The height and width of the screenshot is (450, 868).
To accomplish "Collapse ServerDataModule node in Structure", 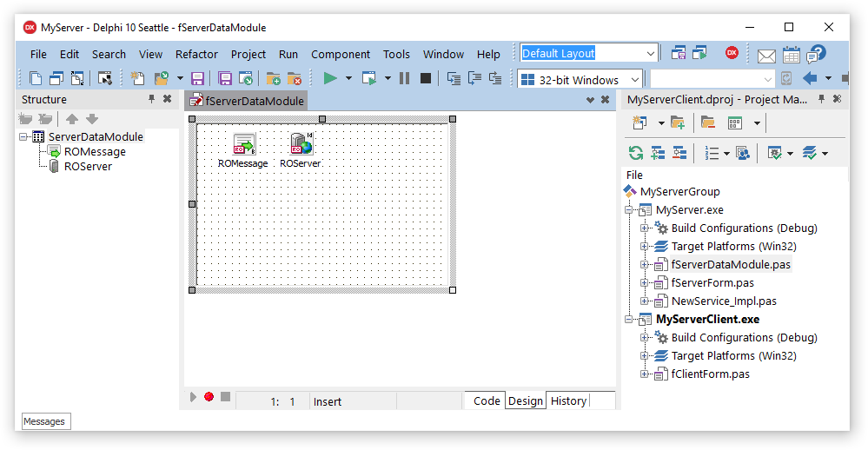I will click(23, 136).
